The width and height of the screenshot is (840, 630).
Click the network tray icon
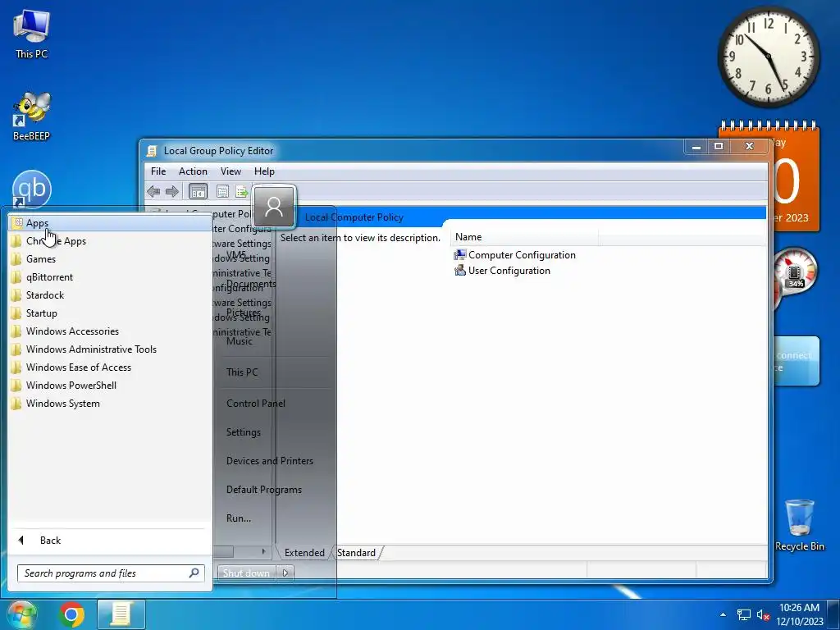tap(743, 615)
